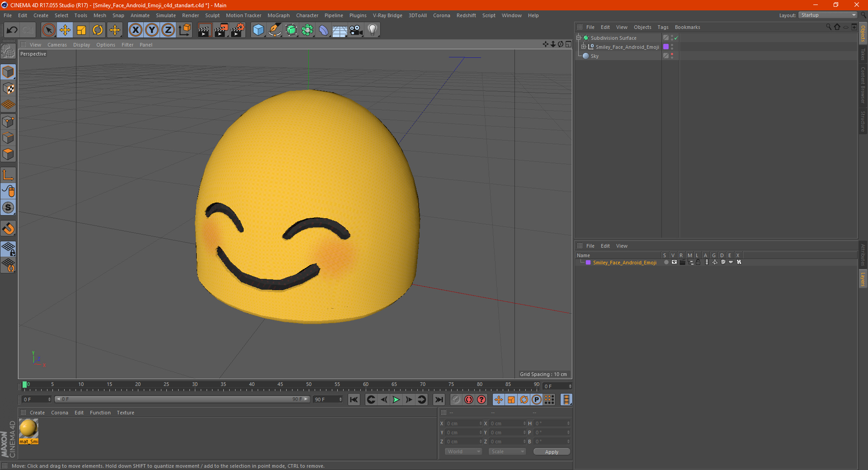Switch to Points mode
Screen dimensions: 868x470
click(8, 121)
